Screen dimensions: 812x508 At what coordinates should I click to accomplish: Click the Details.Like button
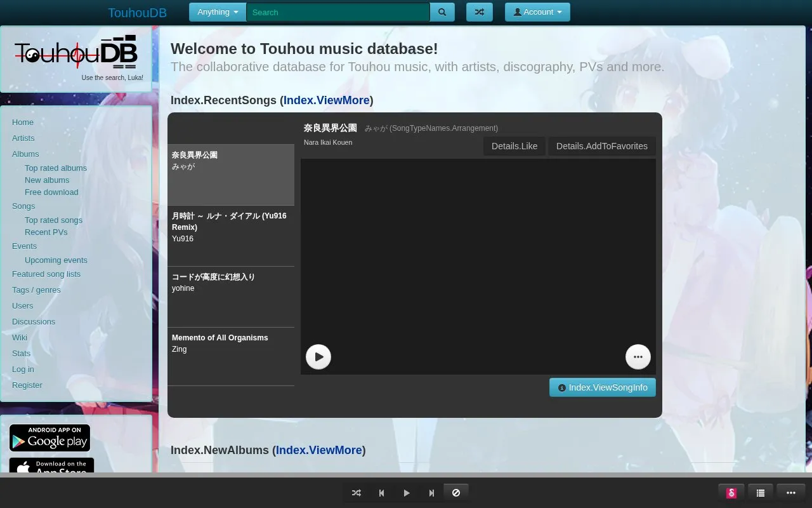[x=514, y=146]
